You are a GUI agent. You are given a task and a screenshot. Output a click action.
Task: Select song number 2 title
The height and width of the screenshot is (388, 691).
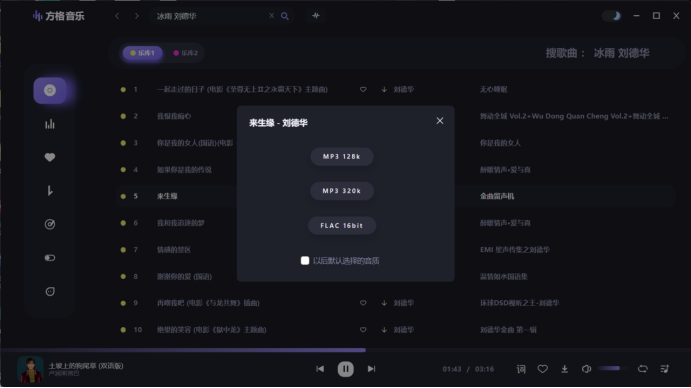point(174,116)
